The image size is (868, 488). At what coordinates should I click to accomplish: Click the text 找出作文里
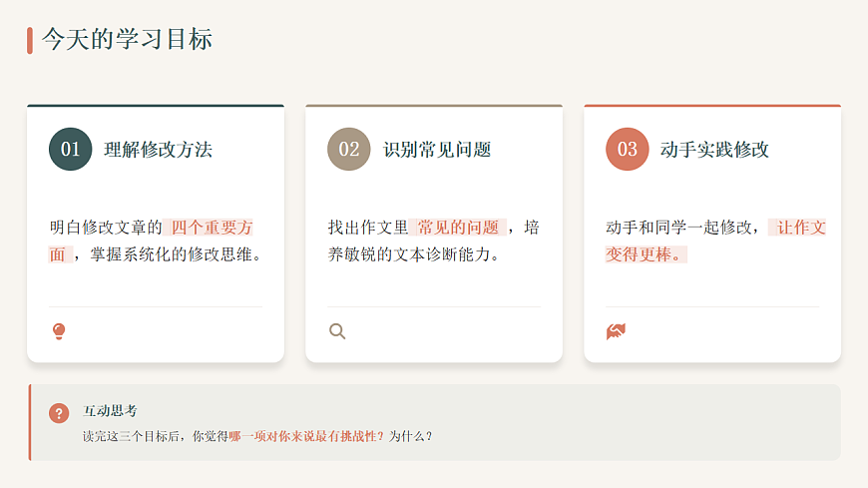click(368, 228)
